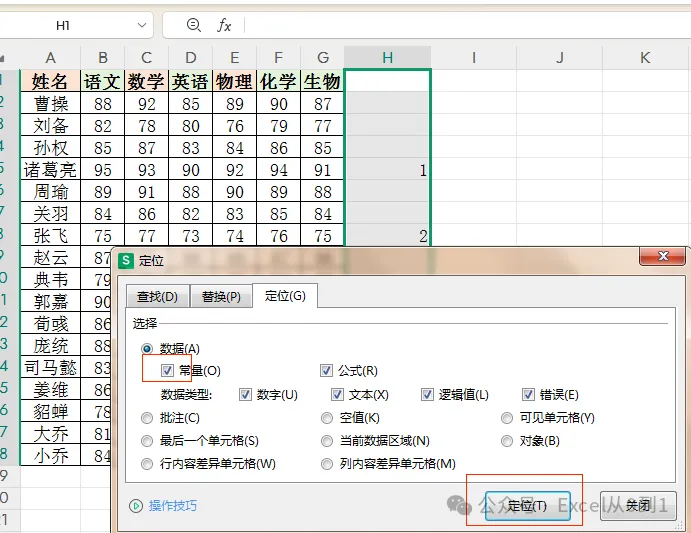Select the 列内容差异单元格(M) option
Screen dimensions: 691x533
327,464
